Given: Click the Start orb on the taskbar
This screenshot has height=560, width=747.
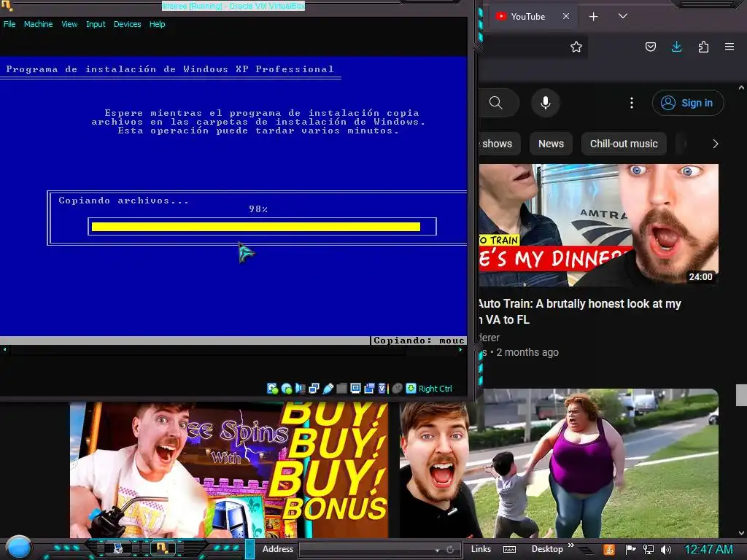Looking at the screenshot, I should click(x=19, y=548).
